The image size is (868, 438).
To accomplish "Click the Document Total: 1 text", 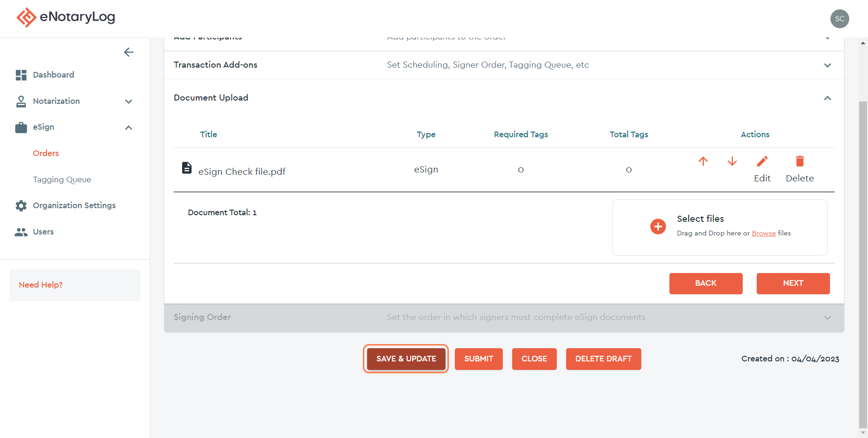I will tap(222, 212).
